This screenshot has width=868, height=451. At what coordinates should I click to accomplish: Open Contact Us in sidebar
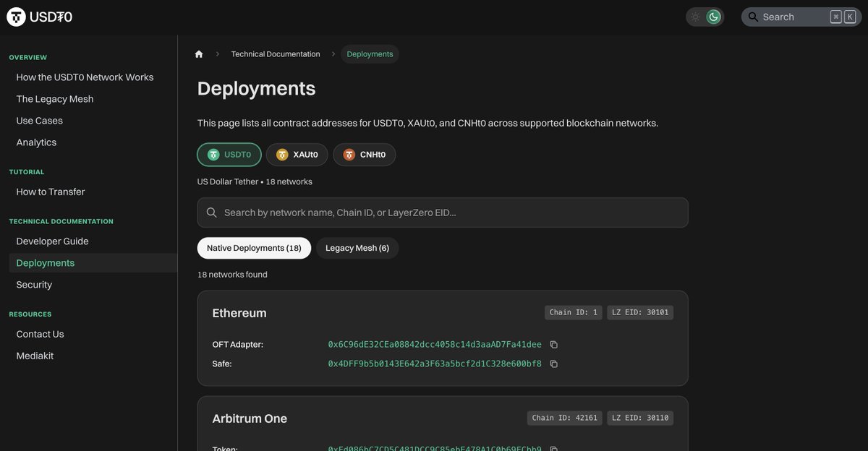point(40,334)
